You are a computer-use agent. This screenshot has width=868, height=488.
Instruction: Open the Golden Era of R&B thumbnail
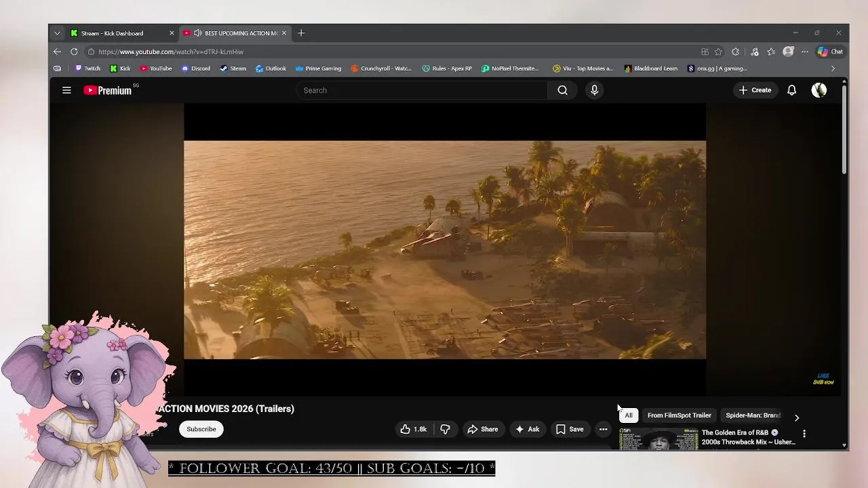coord(658,440)
